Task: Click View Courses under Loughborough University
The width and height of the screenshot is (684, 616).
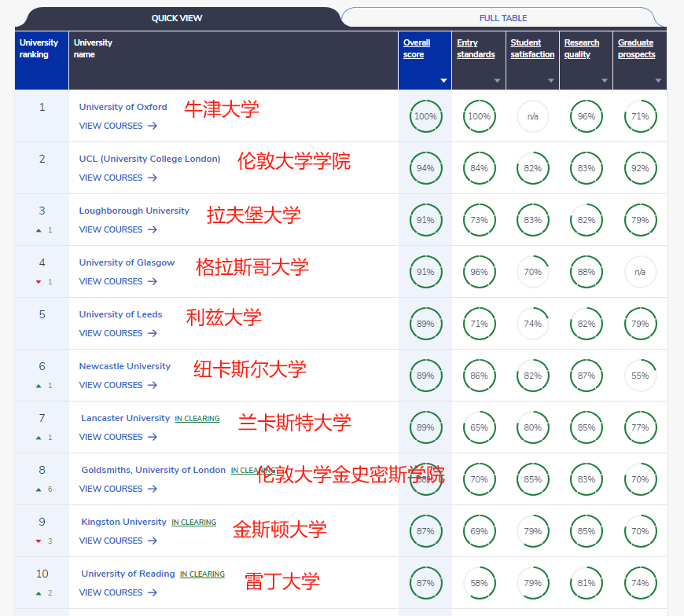Action: coord(118,229)
